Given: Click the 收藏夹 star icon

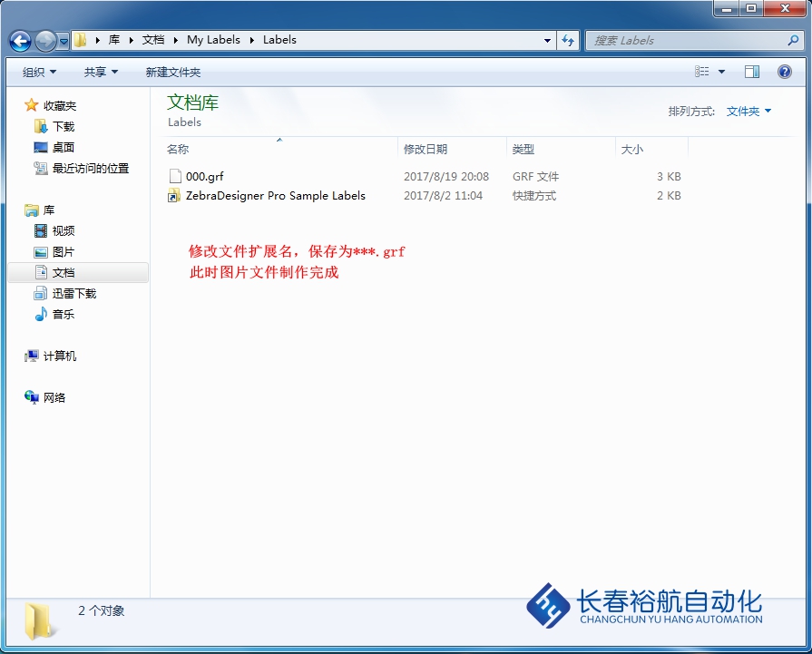Looking at the screenshot, I should coord(31,105).
